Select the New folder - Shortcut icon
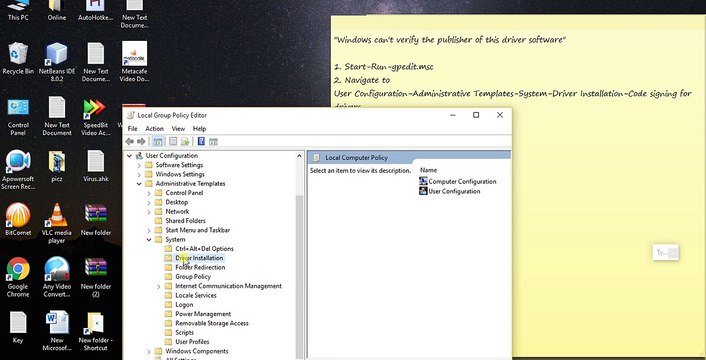The image size is (706, 360). pyautogui.click(x=95, y=331)
